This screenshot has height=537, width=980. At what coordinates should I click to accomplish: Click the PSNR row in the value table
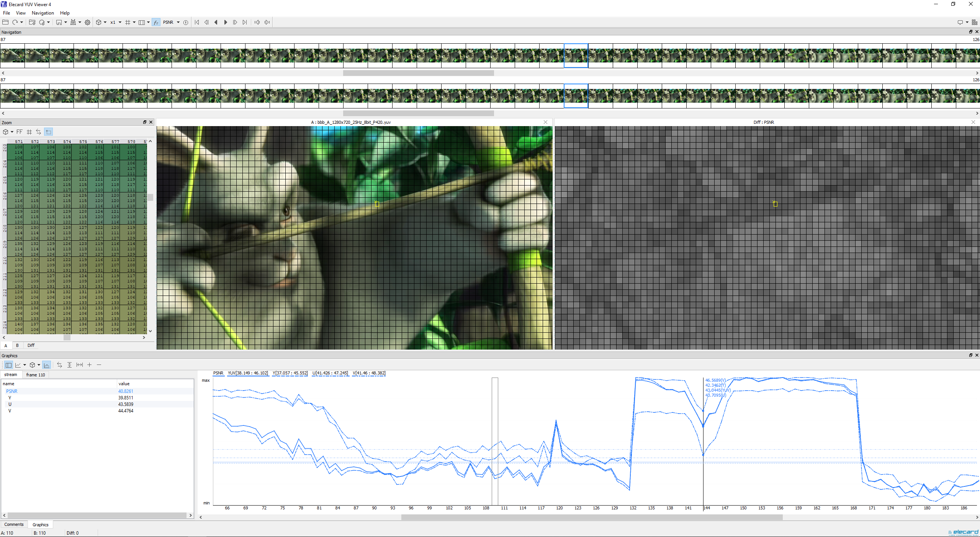[x=11, y=391]
